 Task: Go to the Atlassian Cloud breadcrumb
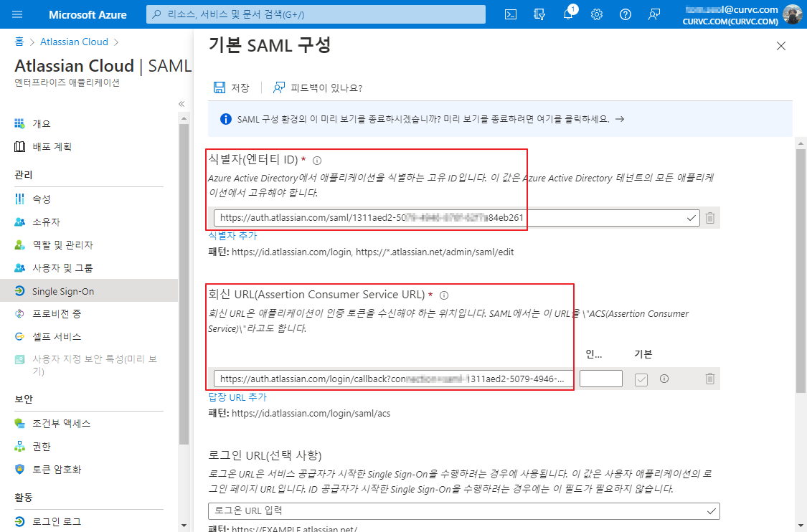pos(74,42)
